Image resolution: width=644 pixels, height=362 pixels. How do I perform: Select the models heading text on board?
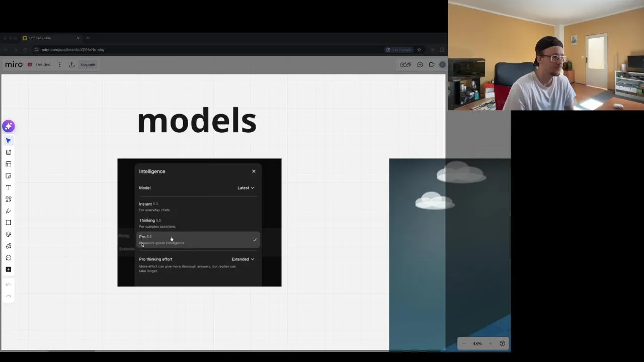click(197, 121)
